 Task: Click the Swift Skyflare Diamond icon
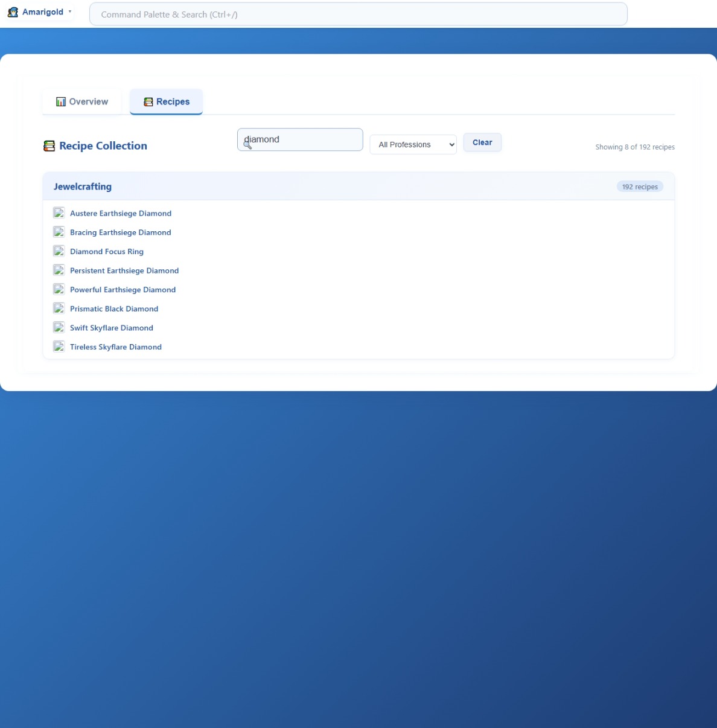point(59,327)
